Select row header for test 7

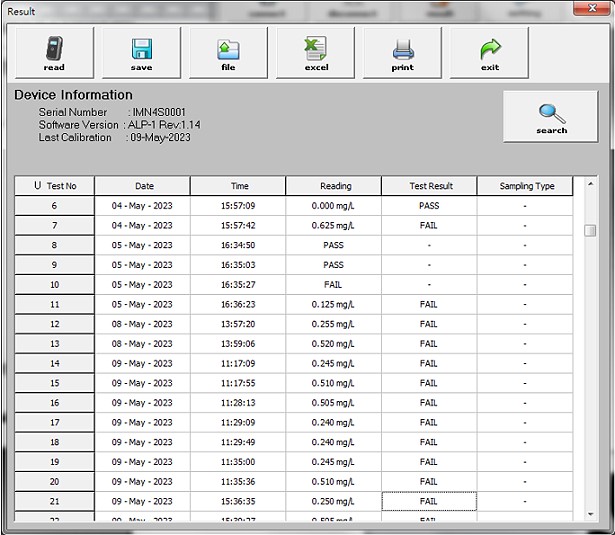[x=55, y=226]
